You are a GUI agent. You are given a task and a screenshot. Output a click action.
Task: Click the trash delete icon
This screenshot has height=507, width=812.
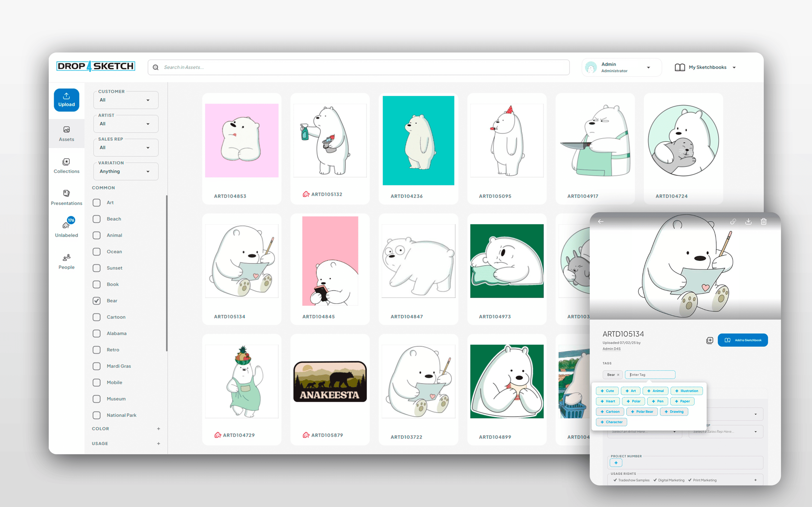pyautogui.click(x=763, y=221)
